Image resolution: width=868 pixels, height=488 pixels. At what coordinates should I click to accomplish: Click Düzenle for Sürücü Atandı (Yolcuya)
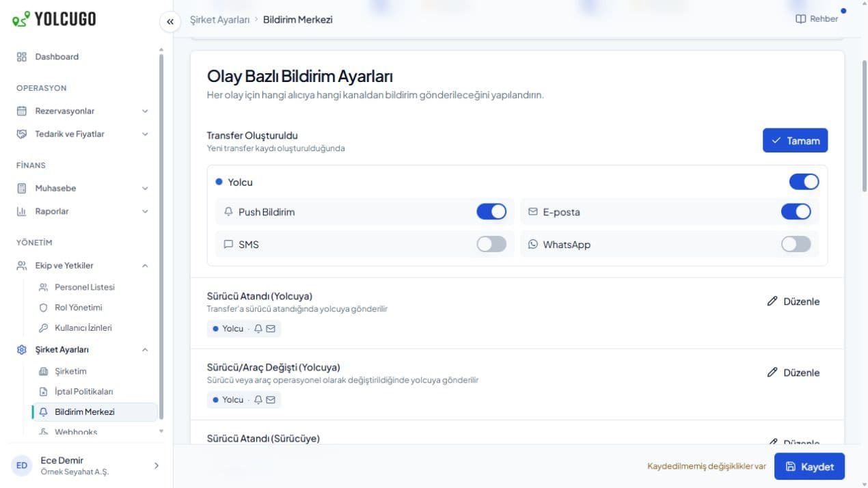794,301
